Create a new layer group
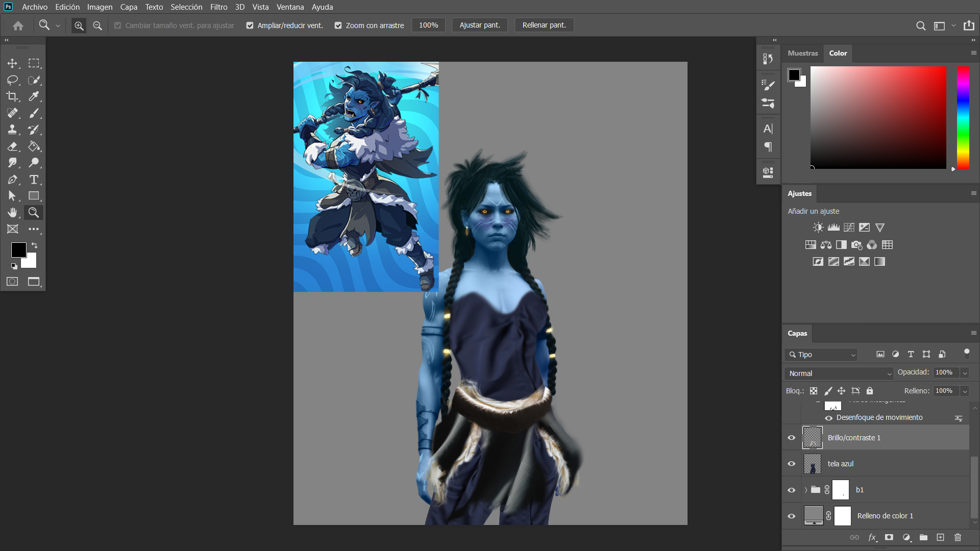980x551 pixels. coord(923,537)
